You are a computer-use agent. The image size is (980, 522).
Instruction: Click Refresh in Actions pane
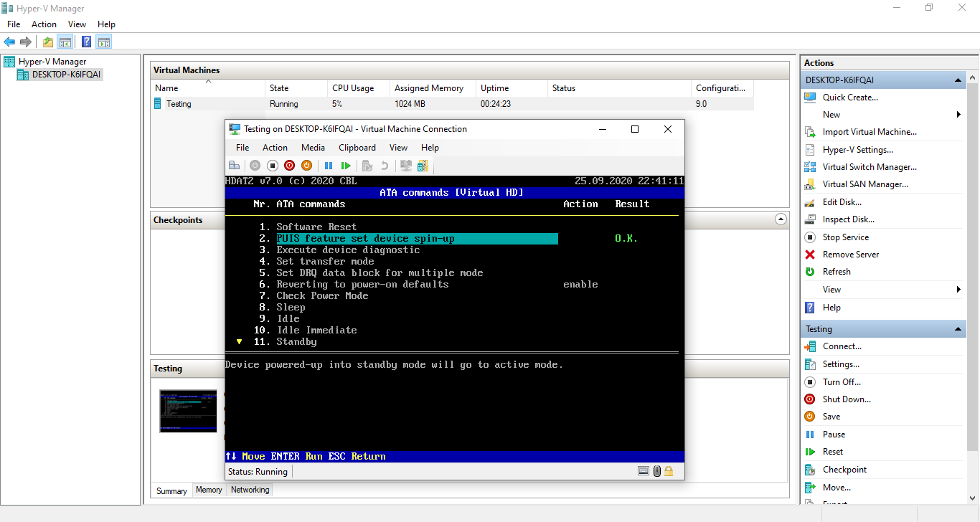[x=837, y=272]
